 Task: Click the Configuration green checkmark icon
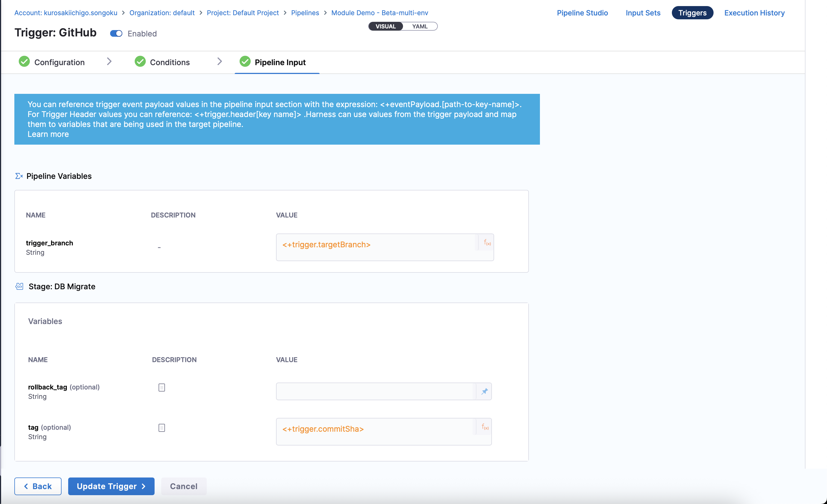coord(24,62)
